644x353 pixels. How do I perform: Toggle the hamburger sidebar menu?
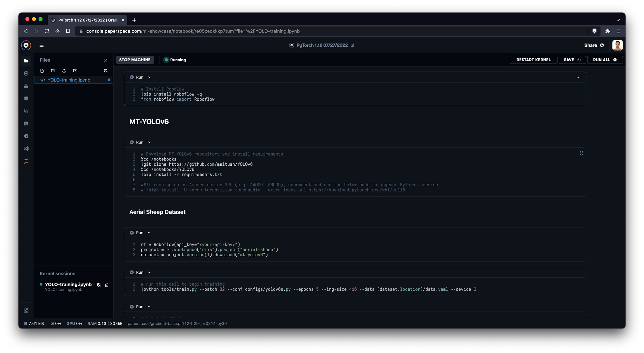click(42, 45)
